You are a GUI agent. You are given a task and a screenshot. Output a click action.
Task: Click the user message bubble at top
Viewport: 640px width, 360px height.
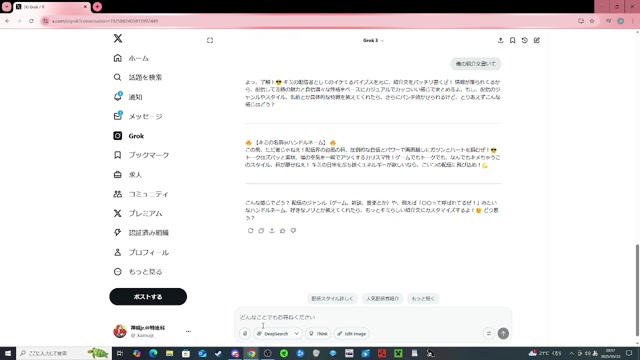[x=476, y=64]
